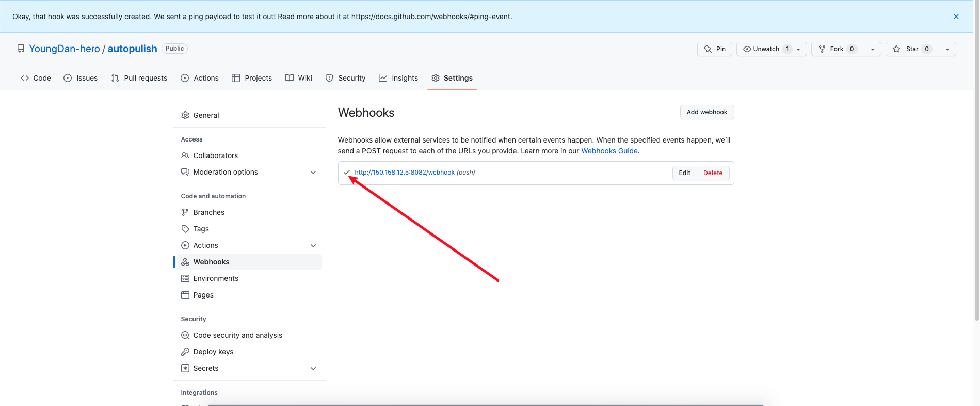The image size is (980, 406).
Task: Open Pages settings
Action: (249, 295)
